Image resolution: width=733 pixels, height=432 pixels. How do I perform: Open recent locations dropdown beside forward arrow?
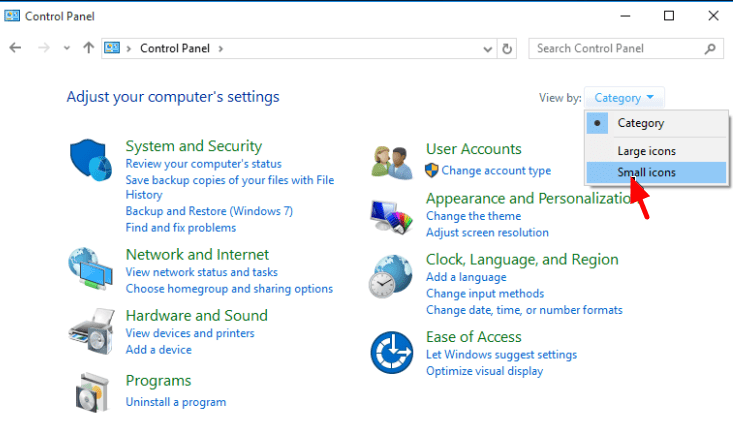[x=67, y=48]
